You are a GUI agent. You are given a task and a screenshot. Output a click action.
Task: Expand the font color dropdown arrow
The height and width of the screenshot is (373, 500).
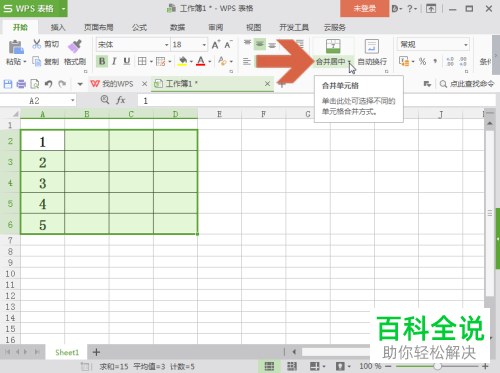210,61
